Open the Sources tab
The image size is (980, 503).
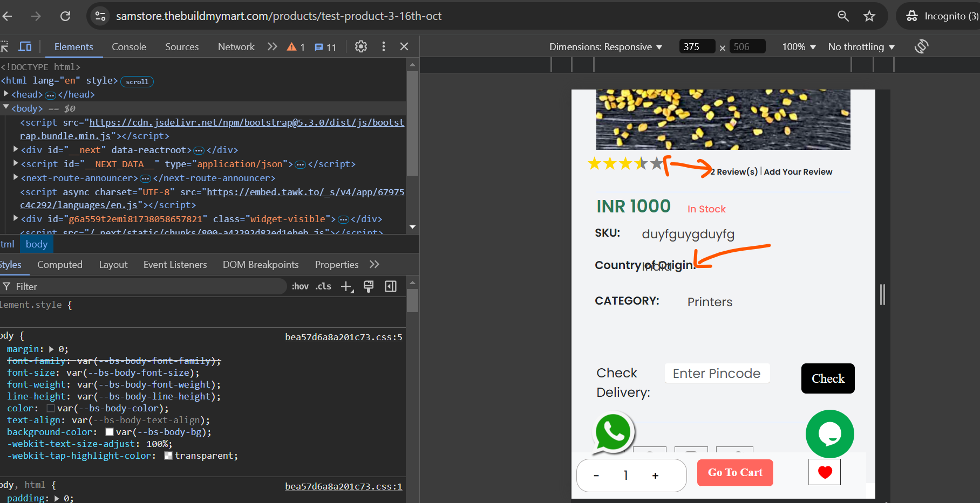coord(182,47)
